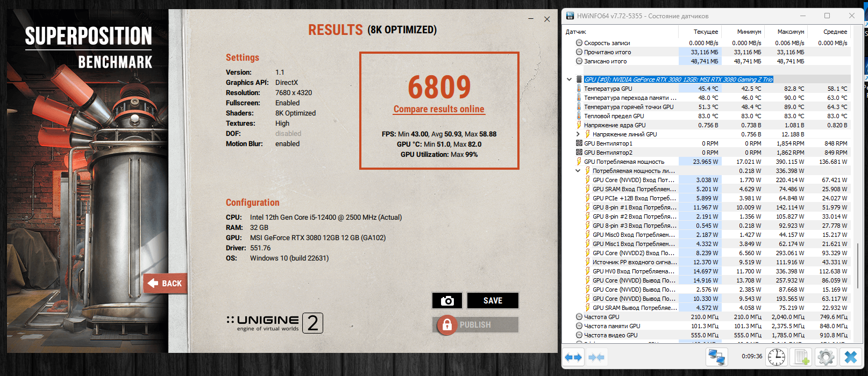Click the lightning icon of Напряжение ядра GPU
Viewport: 868px width, 376px height.
point(579,125)
